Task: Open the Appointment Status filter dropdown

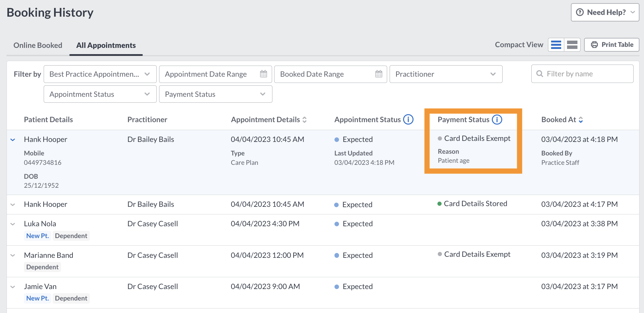Action: [100, 94]
